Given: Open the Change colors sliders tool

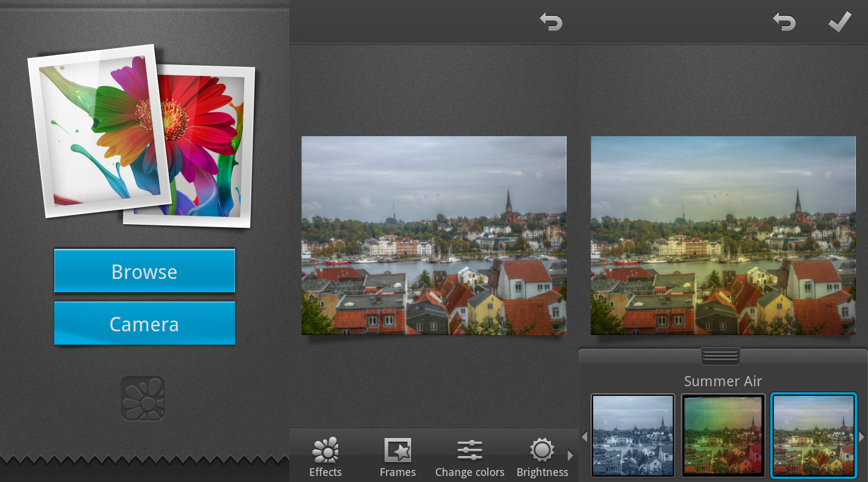Looking at the screenshot, I should 470,458.
